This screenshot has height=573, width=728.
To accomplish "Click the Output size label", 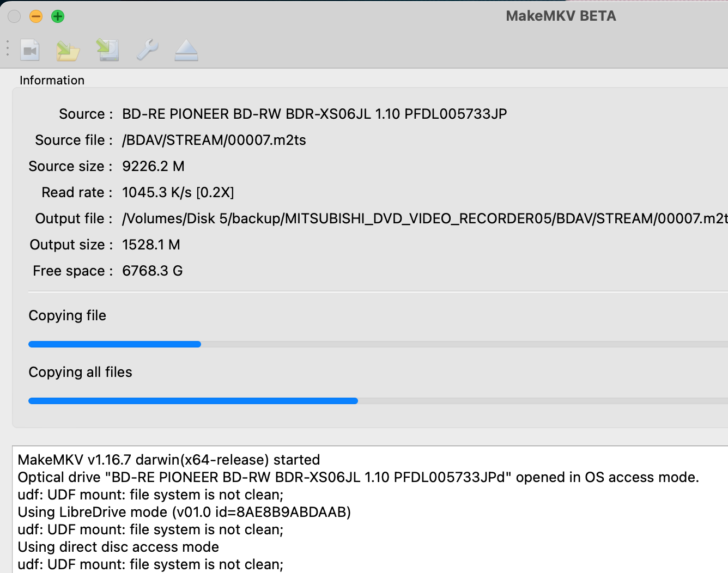I will [71, 245].
